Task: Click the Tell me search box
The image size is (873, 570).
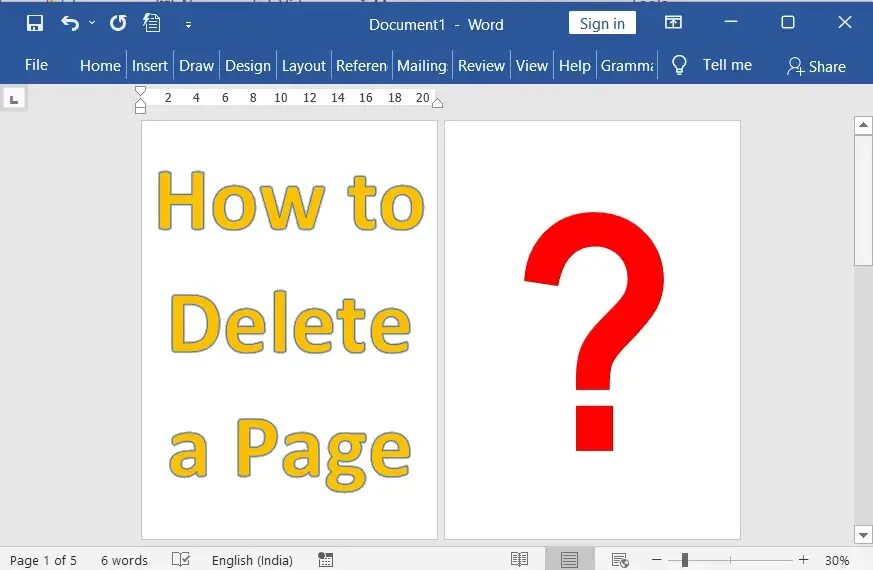Action: [x=727, y=65]
